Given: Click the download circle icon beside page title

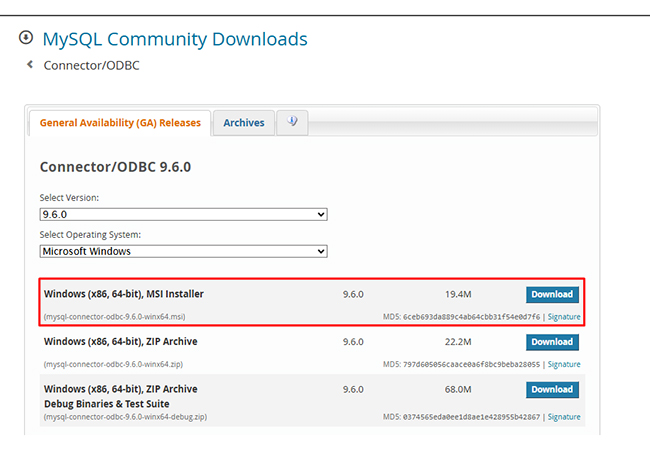Looking at the screenshot, I should 26,37.
